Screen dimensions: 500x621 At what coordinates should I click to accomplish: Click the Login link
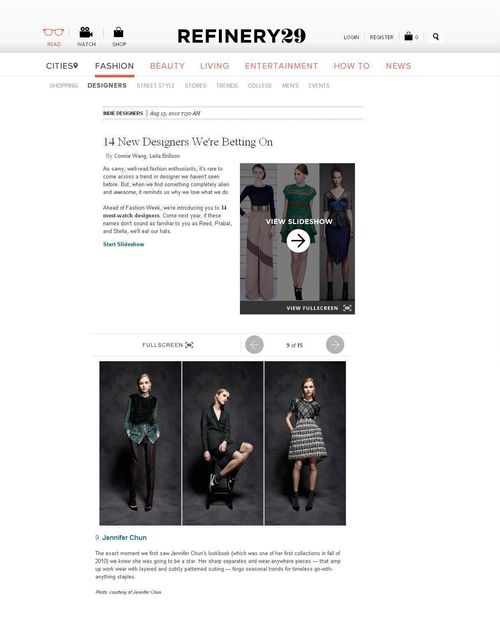(x=351, y=37)
